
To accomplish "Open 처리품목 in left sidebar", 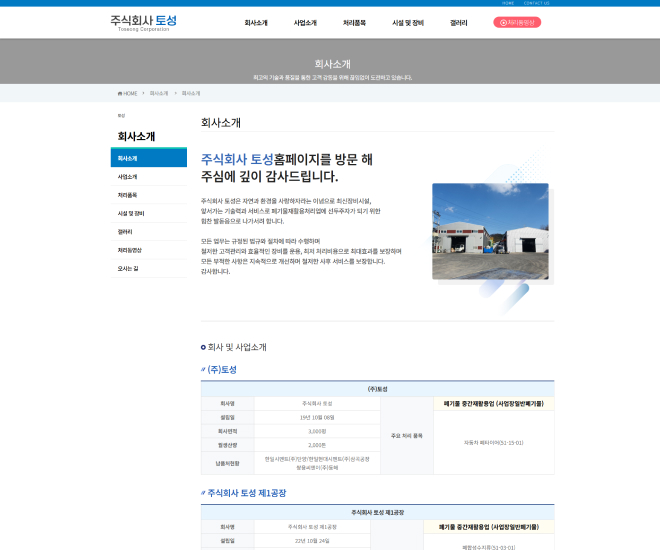I will click(x=128, y=195).
